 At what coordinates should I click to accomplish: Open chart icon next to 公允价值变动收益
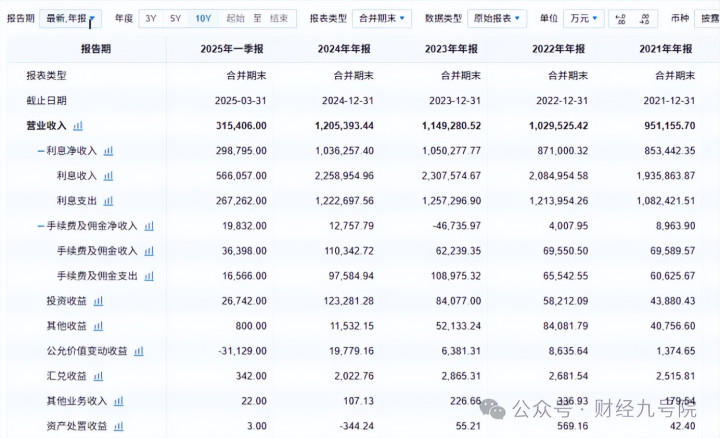pos(139,351)
